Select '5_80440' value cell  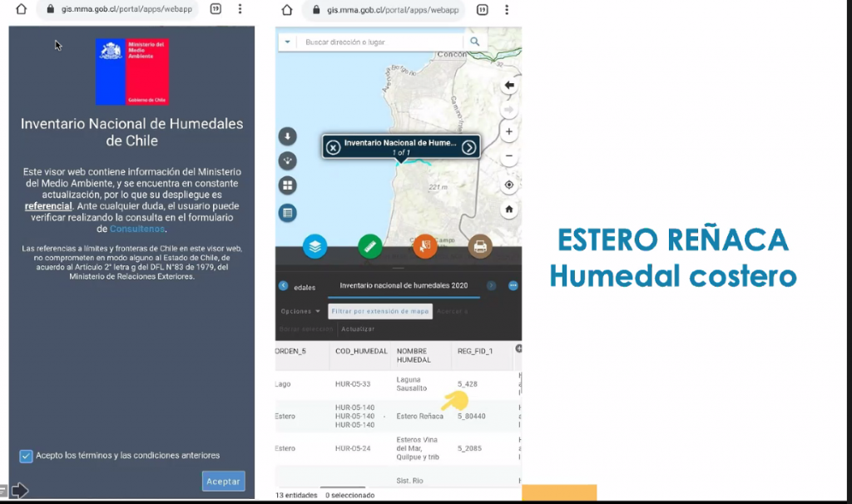point(471,416)
